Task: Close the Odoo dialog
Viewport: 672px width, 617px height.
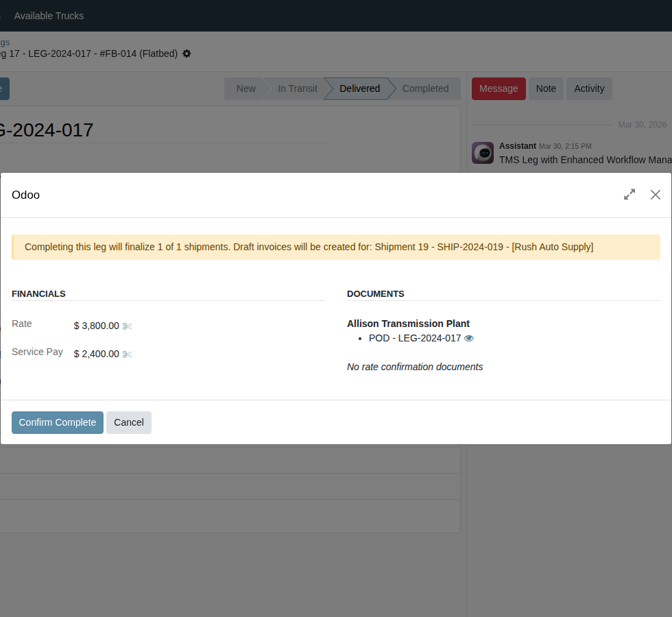Action: click(x=656, y=195)
